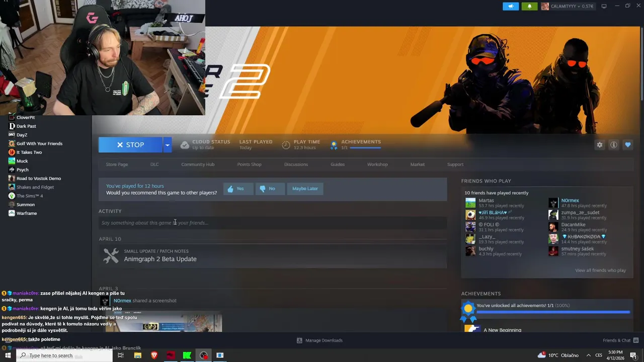
Task: Choose Maybe Later on recommendation prompt
Action: click(x=305, y=189)
